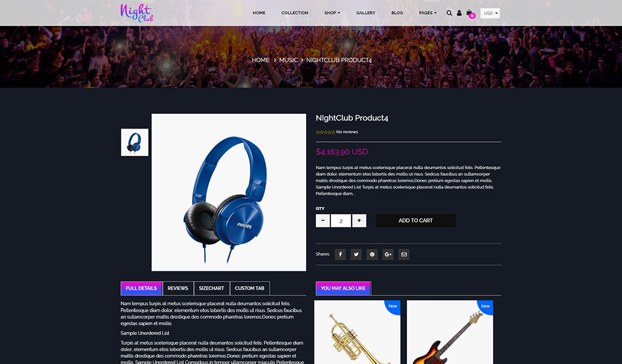Image resolution: width=622 pixels, height=364 pixels.
Task: Click the Add to Cart button
Action: coord(415,221)
